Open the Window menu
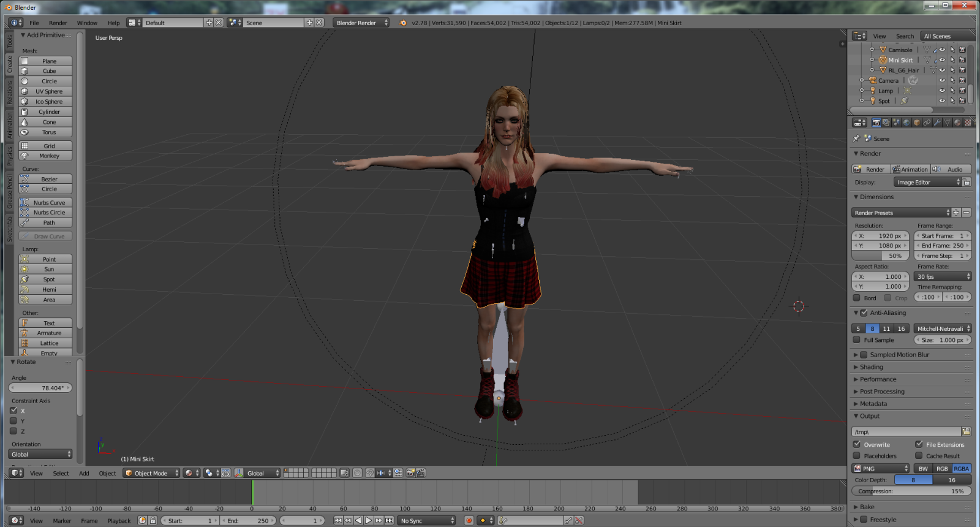This screenshot has height=527, width=980. pyautogui.click(x=87, y=23)
